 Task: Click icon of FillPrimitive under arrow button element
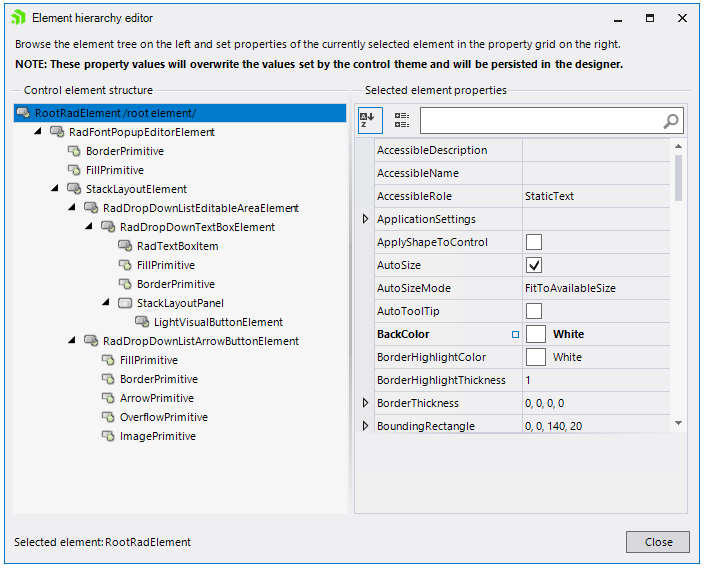click(x=108, y=360)
